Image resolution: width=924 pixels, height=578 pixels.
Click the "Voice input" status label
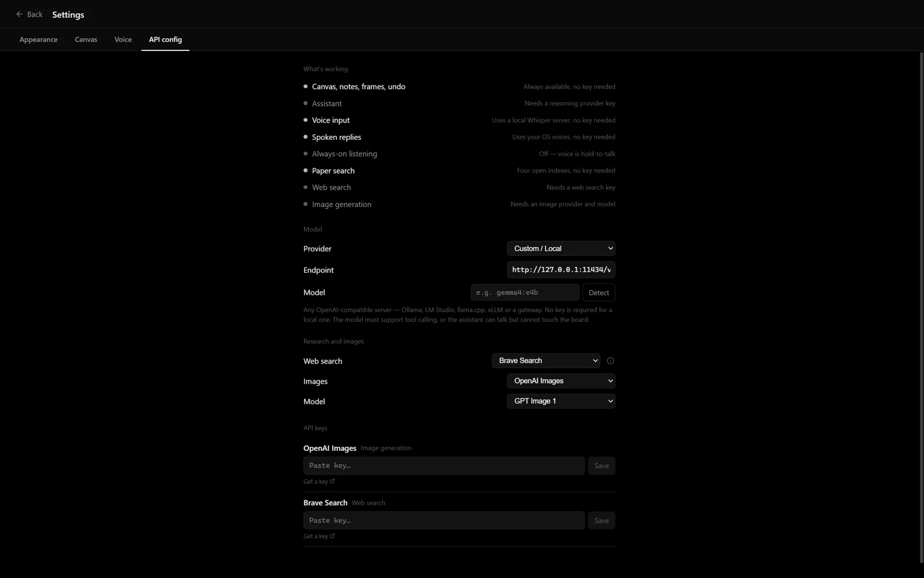point(331,120)
